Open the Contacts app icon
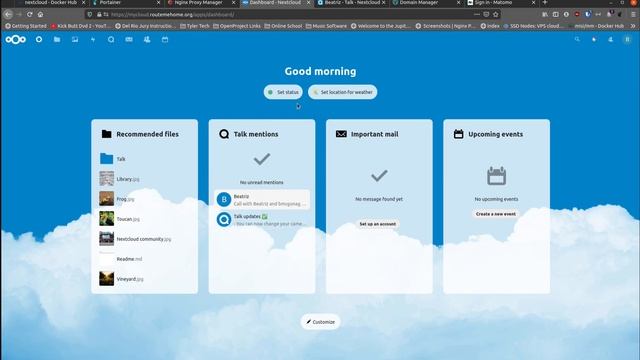Viewport: 640px width, 360px height. point(147,40)
